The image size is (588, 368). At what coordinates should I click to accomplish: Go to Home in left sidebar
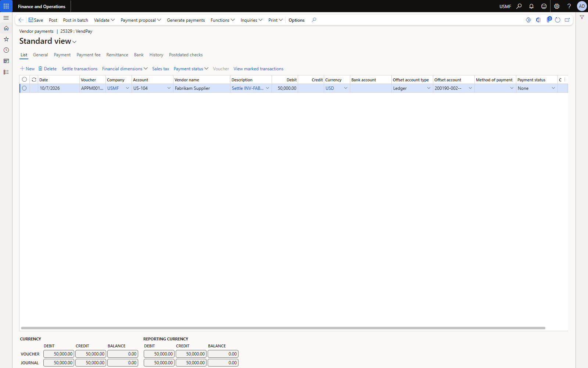pyautogui.click(x=6, y=28)
